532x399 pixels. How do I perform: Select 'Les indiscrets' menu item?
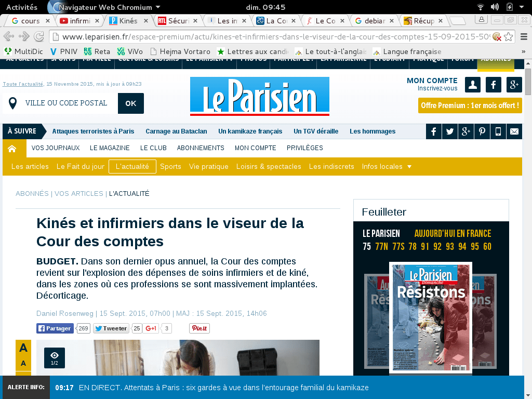[x=331, y=167]
